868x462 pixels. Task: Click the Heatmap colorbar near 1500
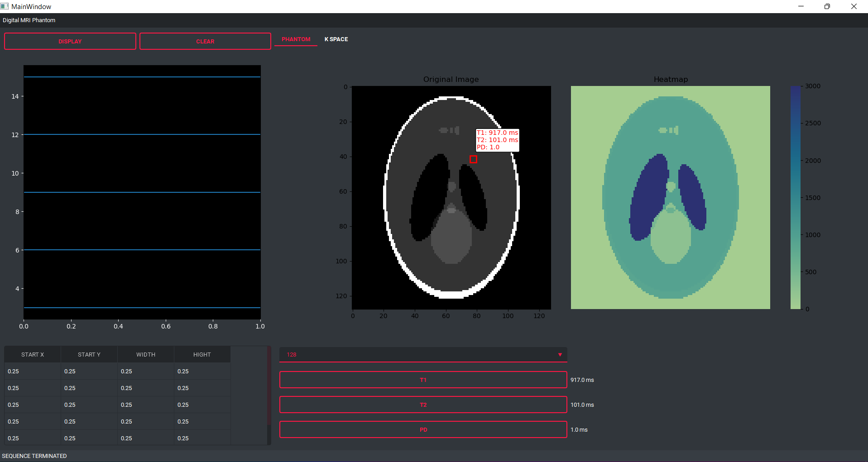coord(795,197)
